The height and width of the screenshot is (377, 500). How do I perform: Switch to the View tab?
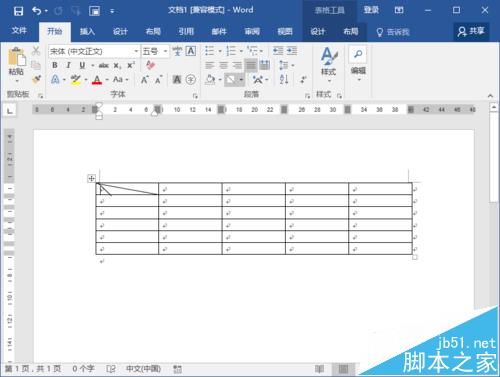[285, 32]
